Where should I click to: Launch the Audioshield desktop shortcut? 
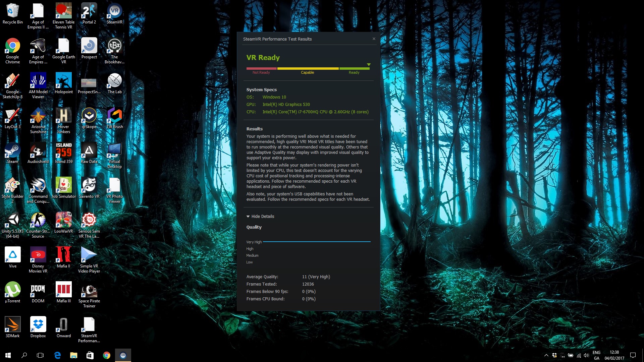38,153
